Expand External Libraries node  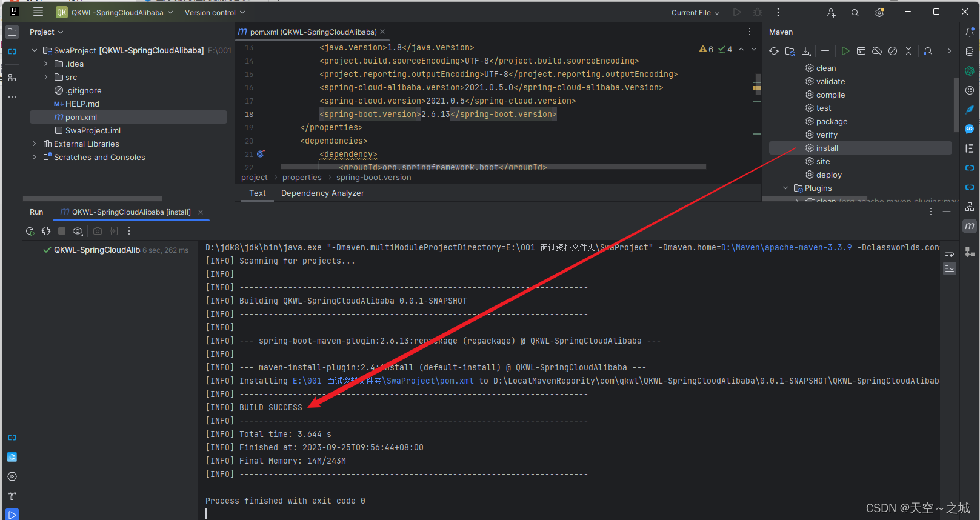click(x=35, y=144)
